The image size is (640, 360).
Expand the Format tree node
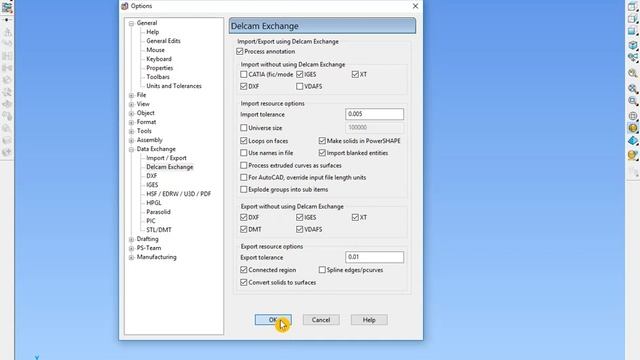point(131,122)
